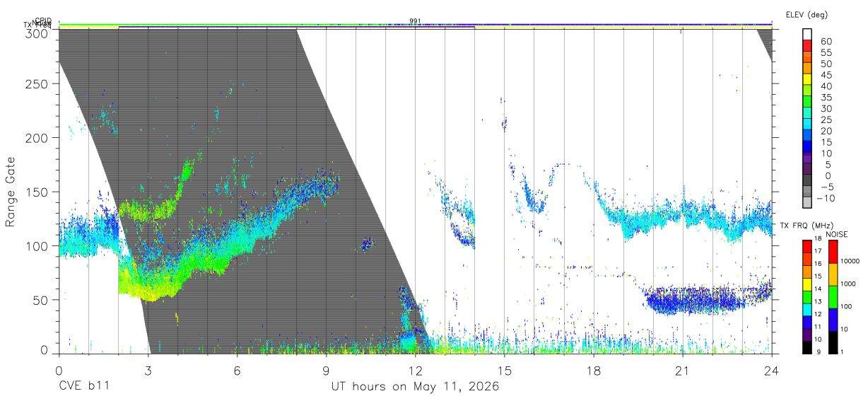The image size is (868, 401).
Task: Click the x-axis tick label '3'
Action: 148,370
